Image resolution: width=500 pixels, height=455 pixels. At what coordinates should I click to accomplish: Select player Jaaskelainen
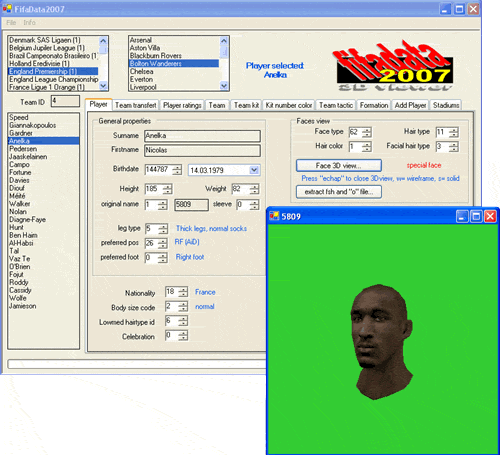[x=28, y=157]
